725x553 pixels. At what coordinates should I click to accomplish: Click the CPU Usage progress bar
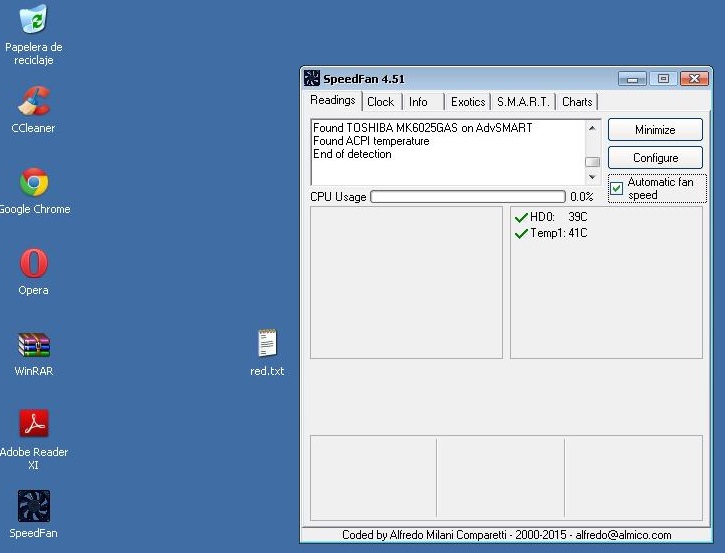(x=467, y=197)
